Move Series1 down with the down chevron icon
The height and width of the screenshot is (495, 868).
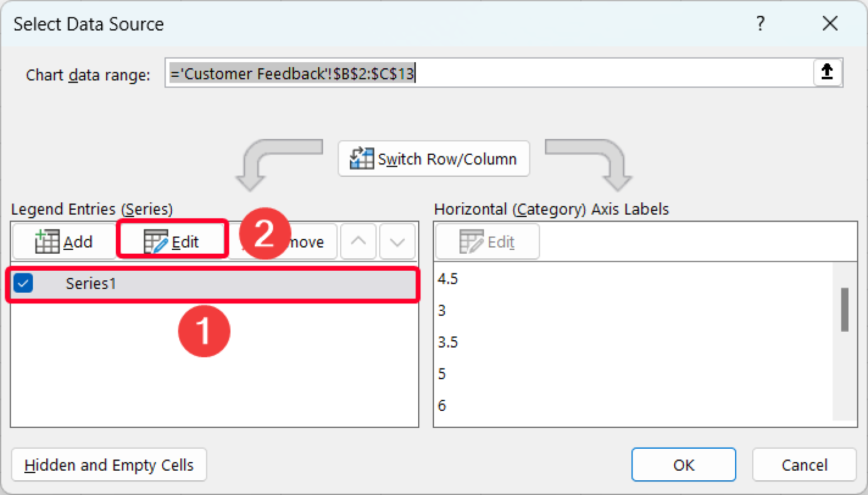[397, 241]
